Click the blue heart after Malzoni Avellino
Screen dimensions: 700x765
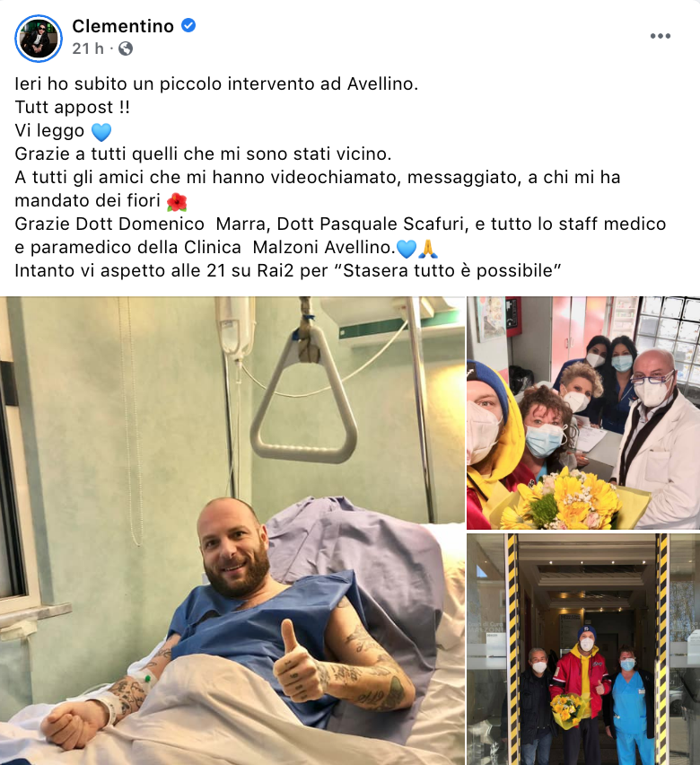tap(407, 249)
